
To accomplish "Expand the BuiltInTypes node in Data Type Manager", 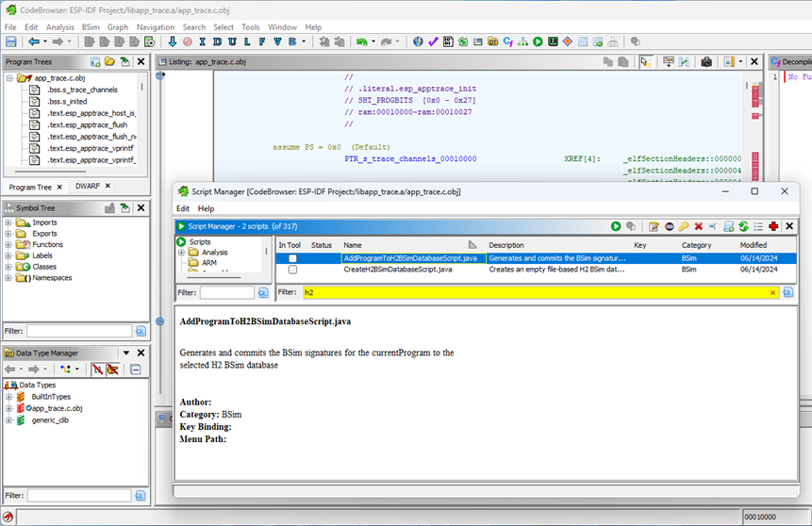I will [8, 397].
